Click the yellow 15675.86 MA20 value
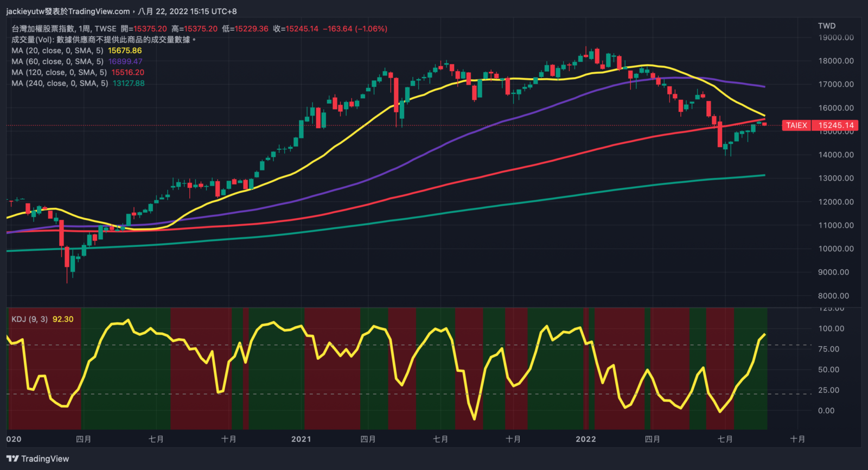The width and height of the screenshot is (868, 470). click(x=125, y=50)
